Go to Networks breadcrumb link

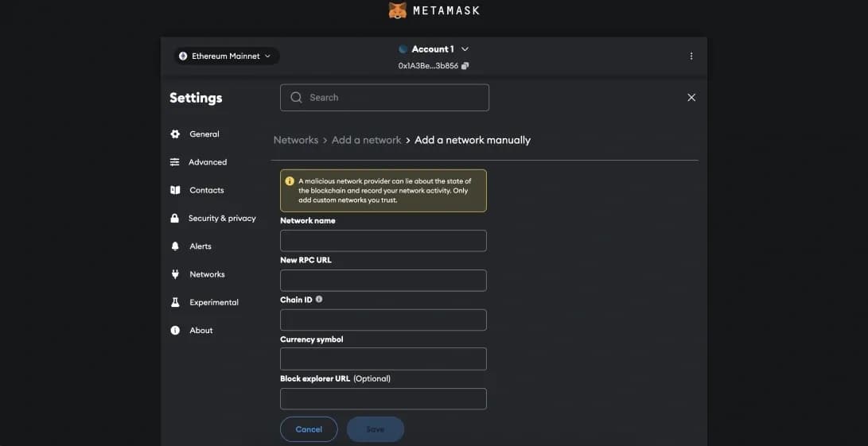pyautogui.click(x=296, y=140)
